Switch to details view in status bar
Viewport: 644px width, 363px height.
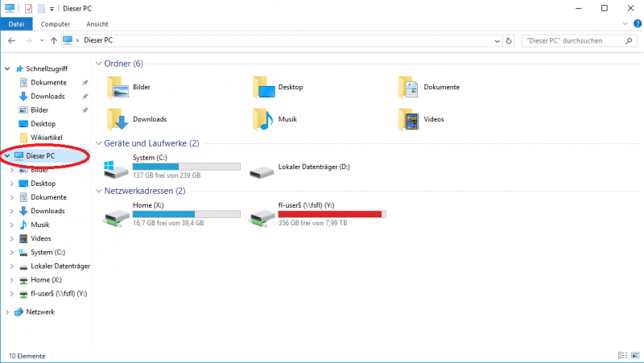point(623,355)
